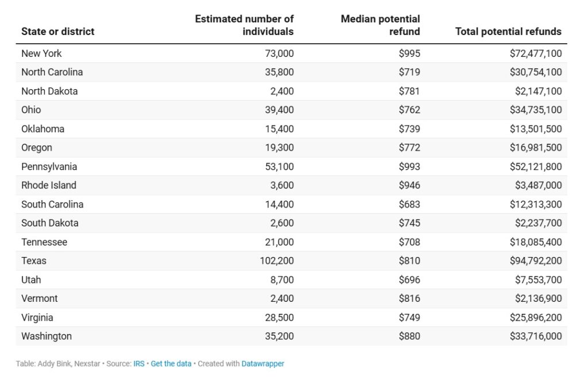The height and width of the screenshot is (380, 588).
Task: Select Virginia's total refund $25,896,200
Action: [535, 317]
